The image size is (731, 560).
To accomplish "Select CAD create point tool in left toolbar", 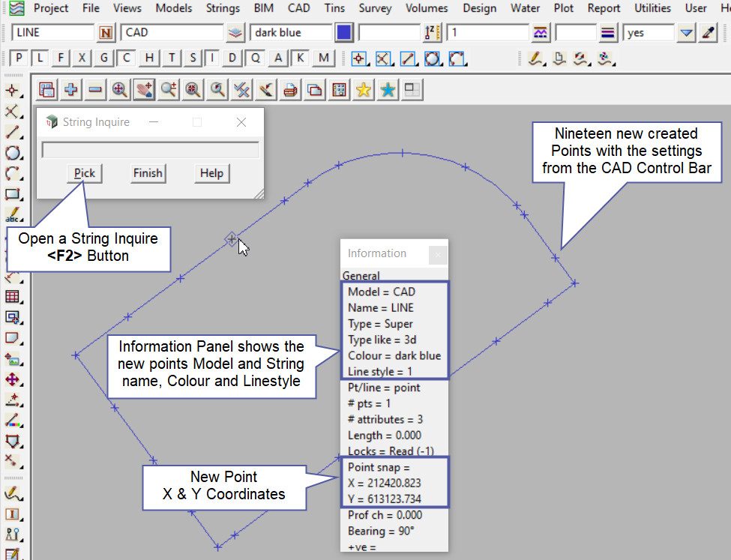I will 13,91.
